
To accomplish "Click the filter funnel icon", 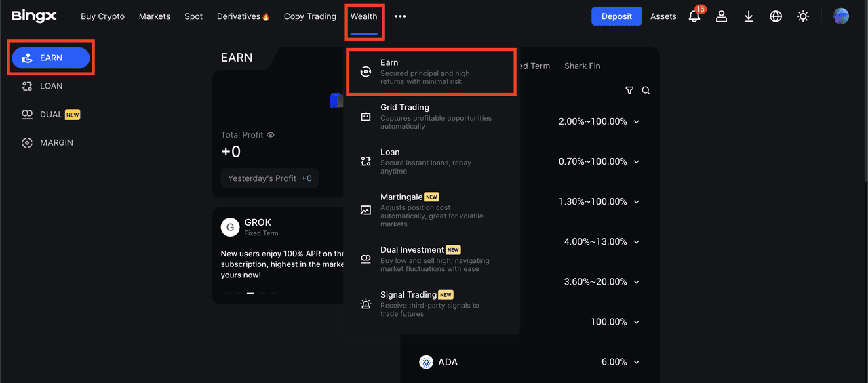I will [629, 90].
